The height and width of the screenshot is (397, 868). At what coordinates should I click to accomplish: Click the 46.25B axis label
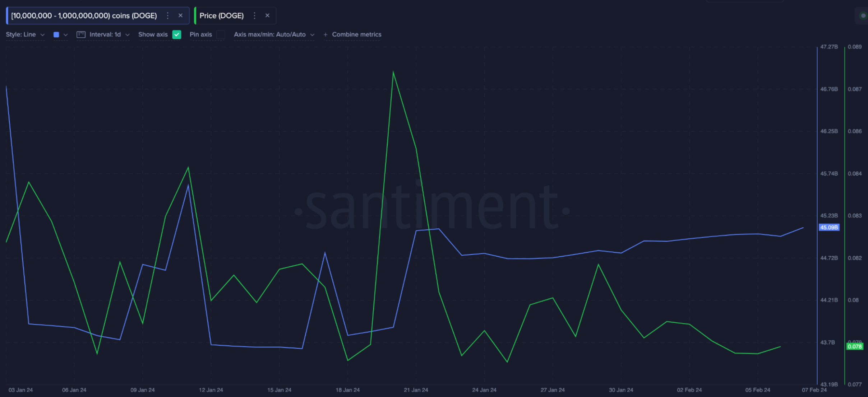(829, 131)
